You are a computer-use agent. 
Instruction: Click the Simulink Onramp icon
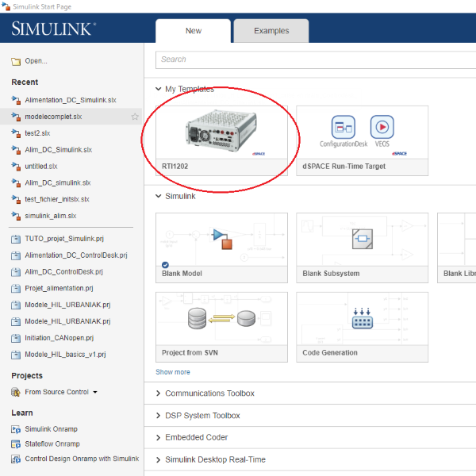16,429
